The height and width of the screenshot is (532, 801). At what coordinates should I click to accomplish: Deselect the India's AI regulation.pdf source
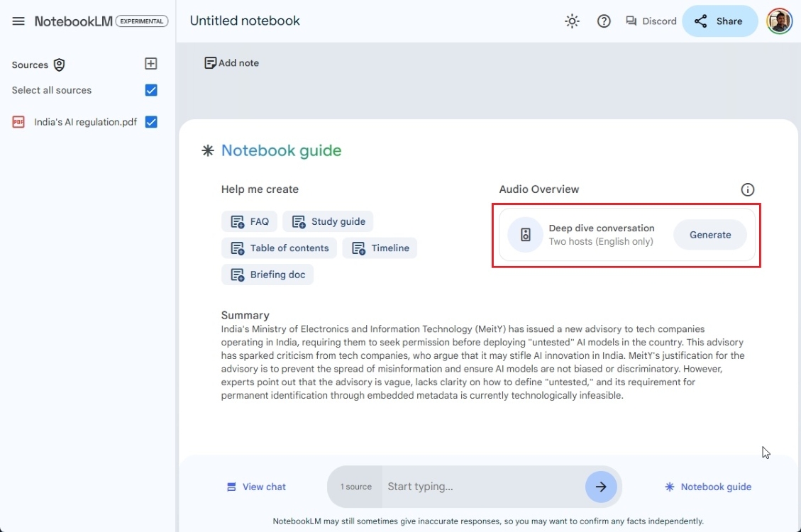151,121
